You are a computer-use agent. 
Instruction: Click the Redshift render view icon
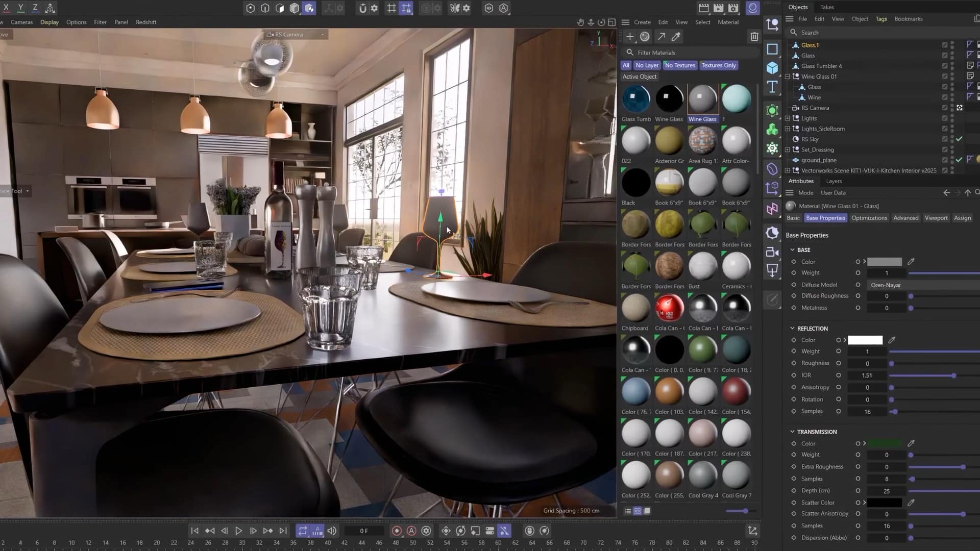point(752,8)
